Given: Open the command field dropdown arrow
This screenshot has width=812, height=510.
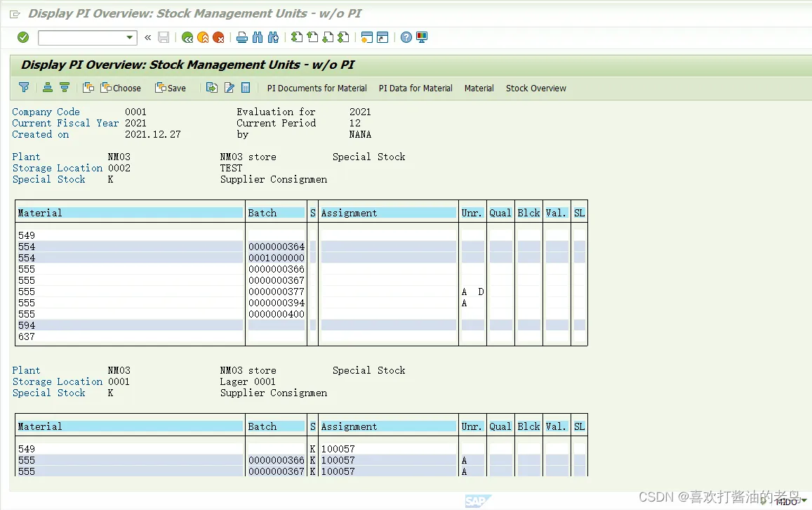Looking at the screenshot, I should click(129, 37).
